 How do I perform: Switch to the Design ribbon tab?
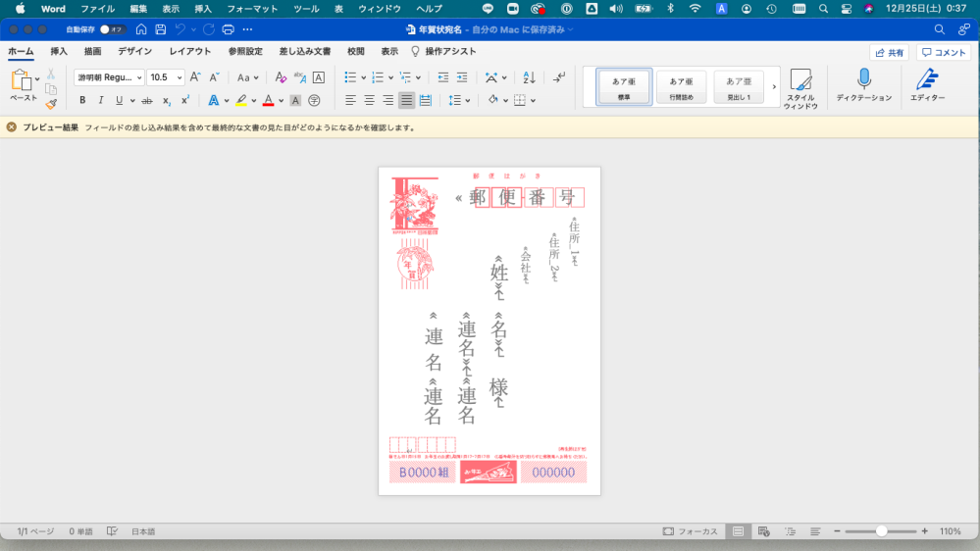[135, 51]
